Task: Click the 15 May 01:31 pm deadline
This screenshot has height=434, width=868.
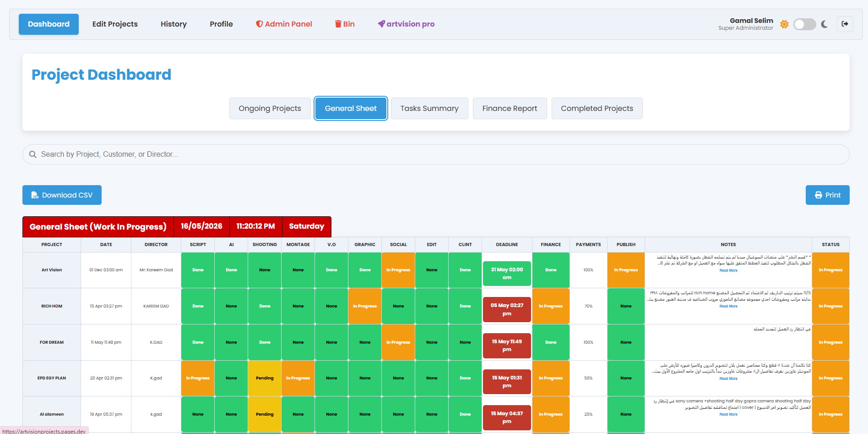Action: 507,382
